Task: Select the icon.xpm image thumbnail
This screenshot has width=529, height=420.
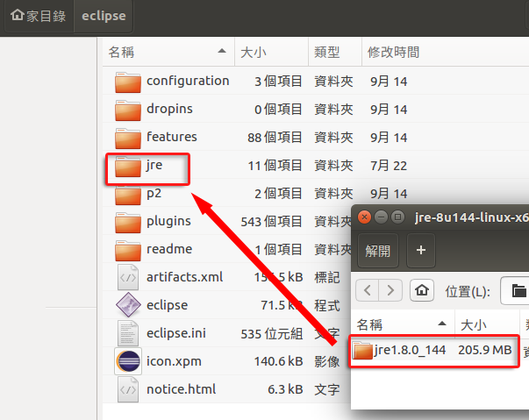Action: pos(128,361)
